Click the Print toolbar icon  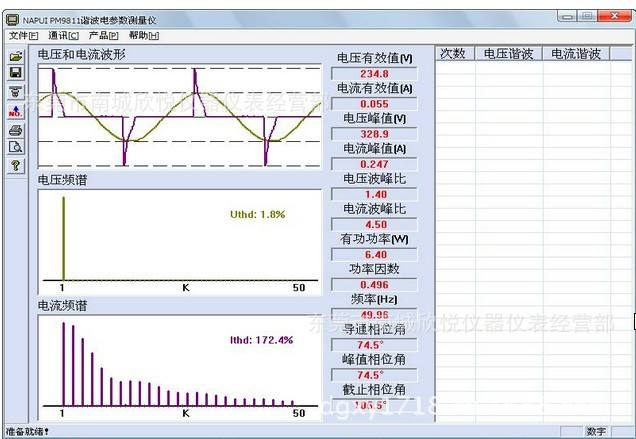15,129
